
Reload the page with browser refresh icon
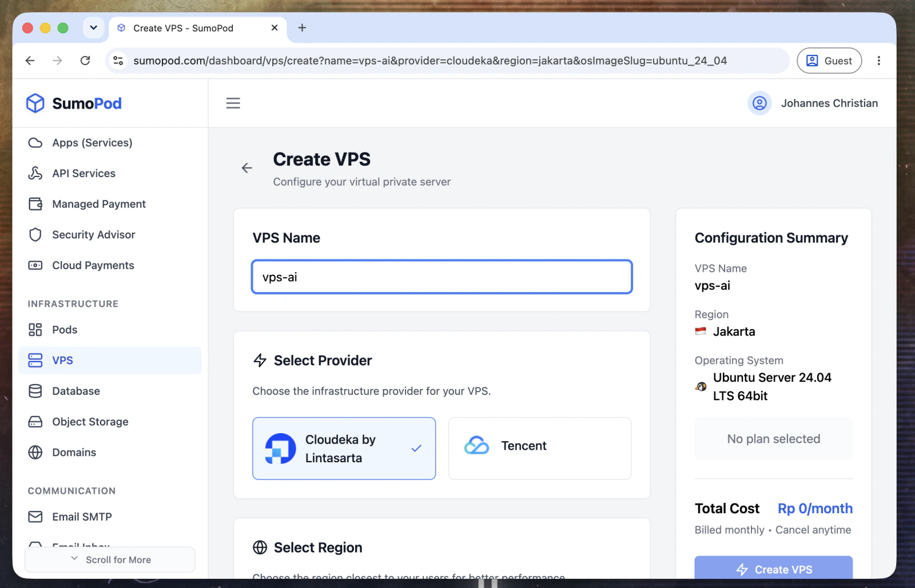coord(85,61)
